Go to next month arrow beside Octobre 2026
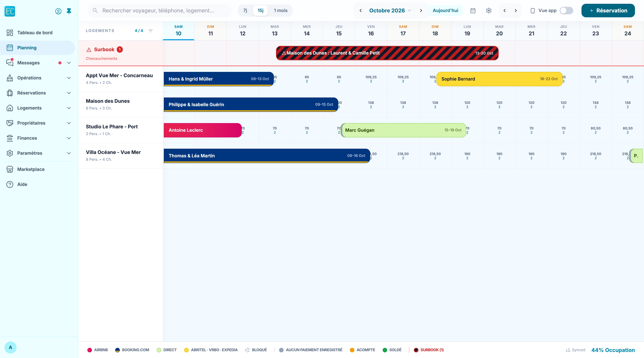This screenshot has width=644, height=358. (421, 11)
